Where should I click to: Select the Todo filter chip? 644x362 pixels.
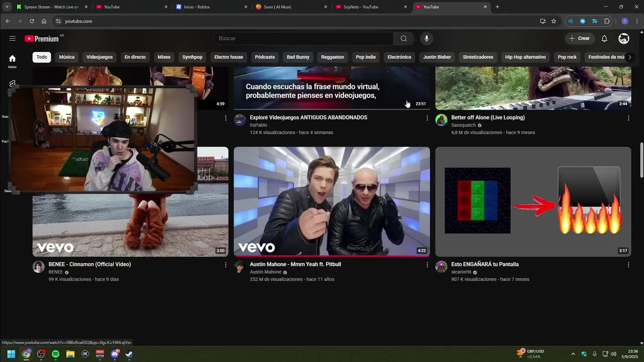pyautogui.click(x=42, y=57)
